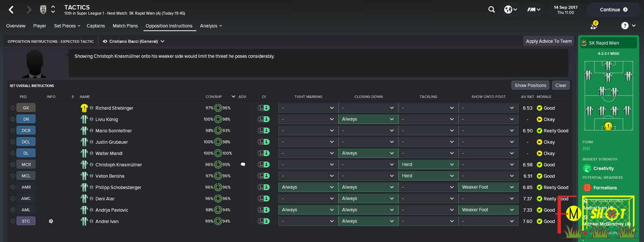Switch to the Match Plans tab
644x242 pixels.
pos(125,26)
